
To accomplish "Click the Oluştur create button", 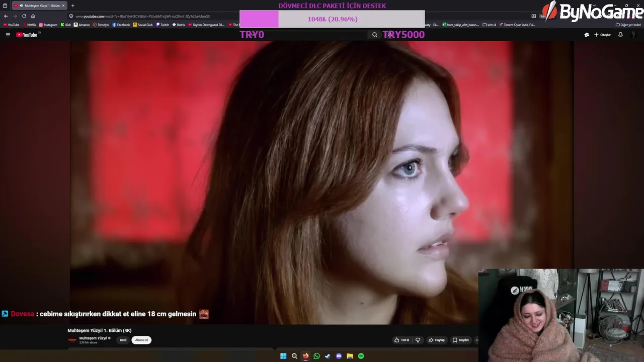I will [602, 35].
